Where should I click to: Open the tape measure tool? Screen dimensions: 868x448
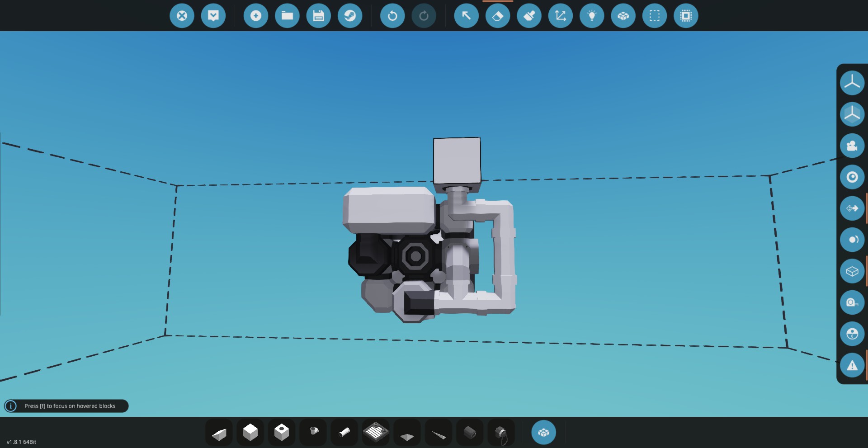click(852, 302)
